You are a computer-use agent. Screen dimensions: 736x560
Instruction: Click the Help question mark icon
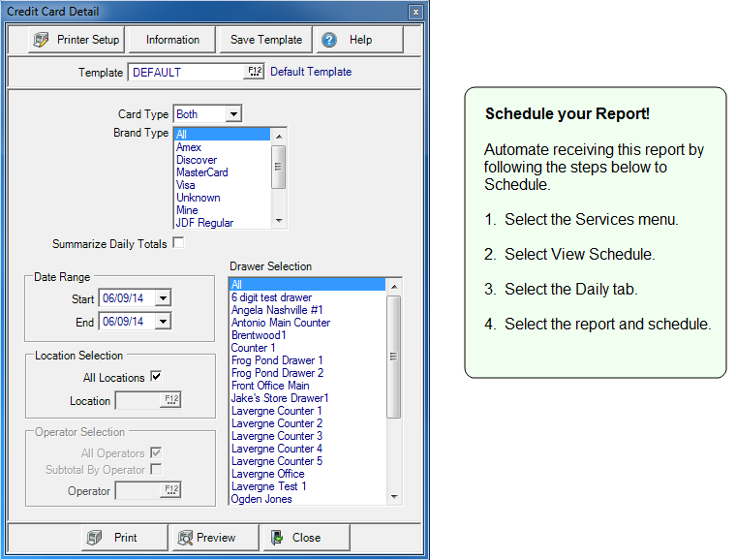pos(329,40)
